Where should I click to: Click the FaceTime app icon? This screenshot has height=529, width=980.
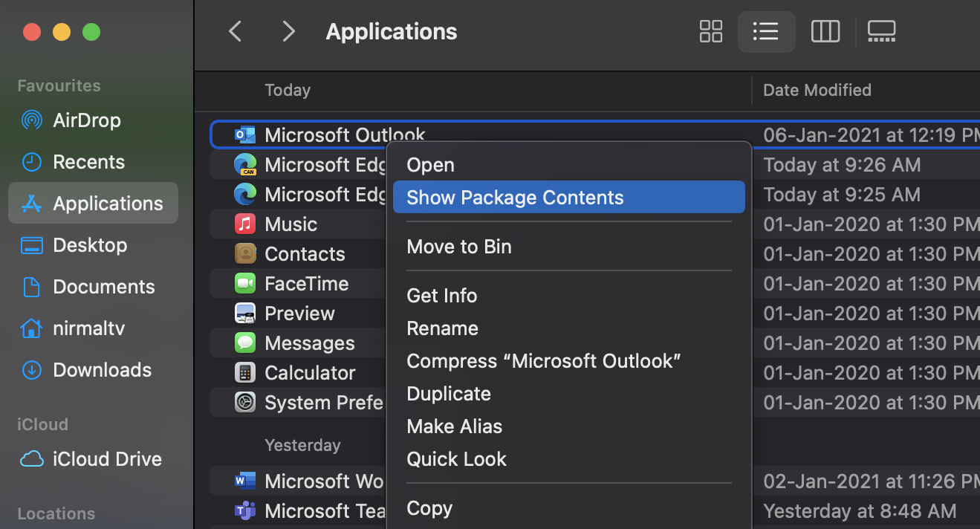point(245,283)
